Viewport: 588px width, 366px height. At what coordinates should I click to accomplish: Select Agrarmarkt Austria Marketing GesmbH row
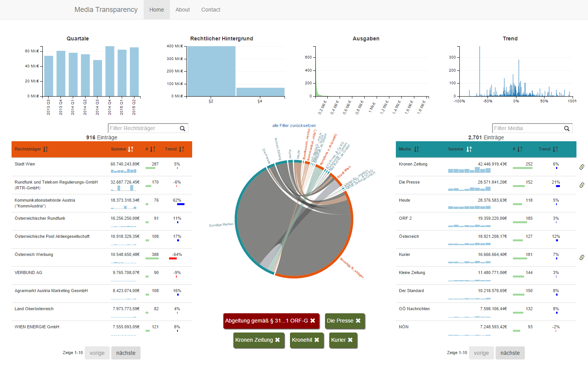(x=102, y=294)
